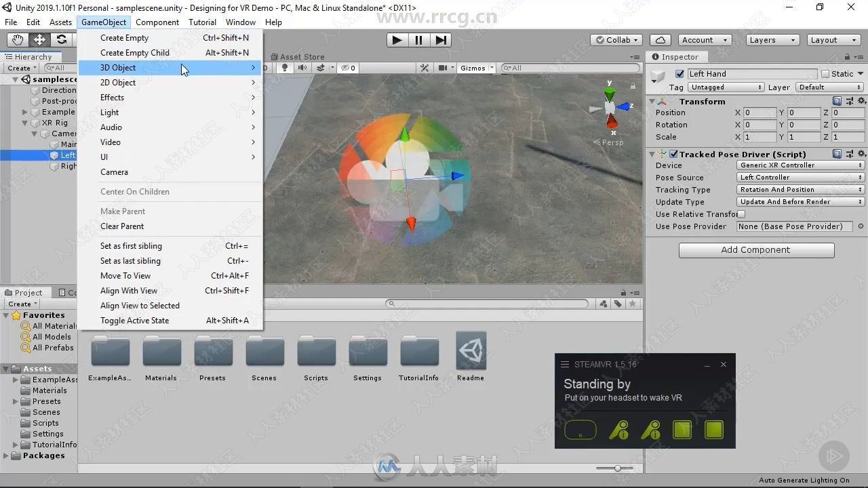Click the hidden objects count eye icon

pos(348,68)
